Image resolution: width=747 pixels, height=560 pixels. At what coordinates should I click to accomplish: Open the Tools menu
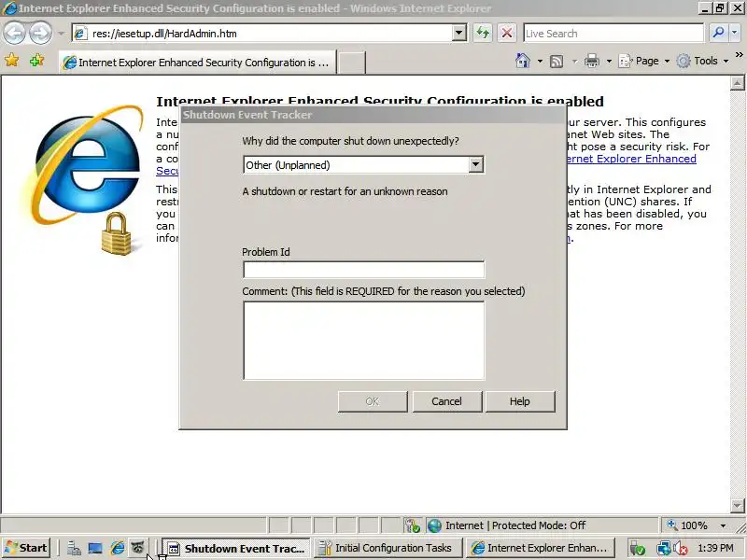tap(702, 61)
